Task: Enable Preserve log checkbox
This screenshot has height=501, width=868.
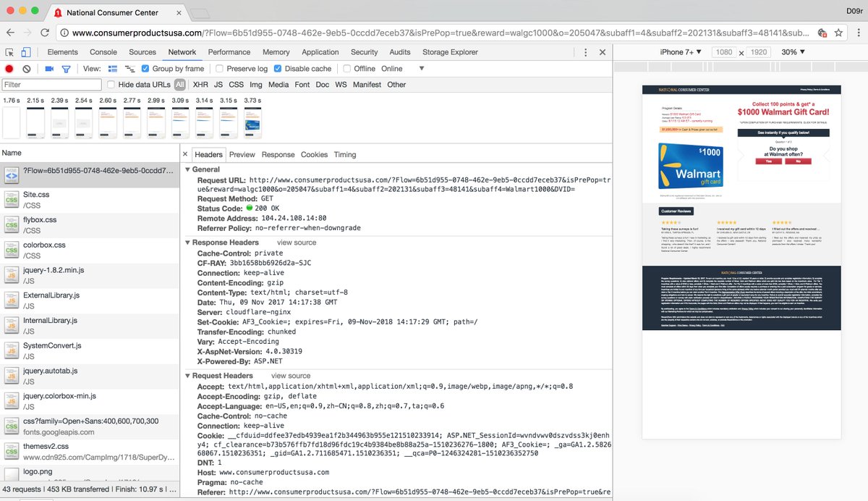Action: click(x=219, y=69)
